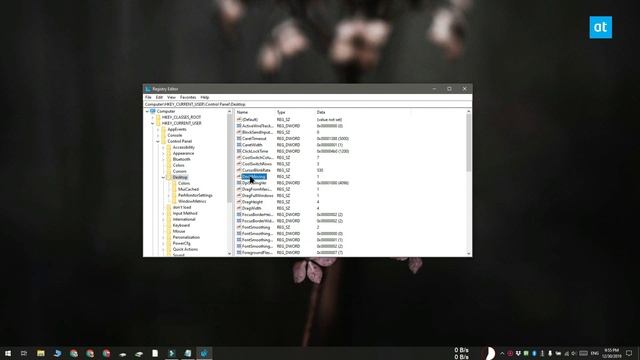640x360 pixels.
Task: Open the Help menu
Action: tap(204, 97)
